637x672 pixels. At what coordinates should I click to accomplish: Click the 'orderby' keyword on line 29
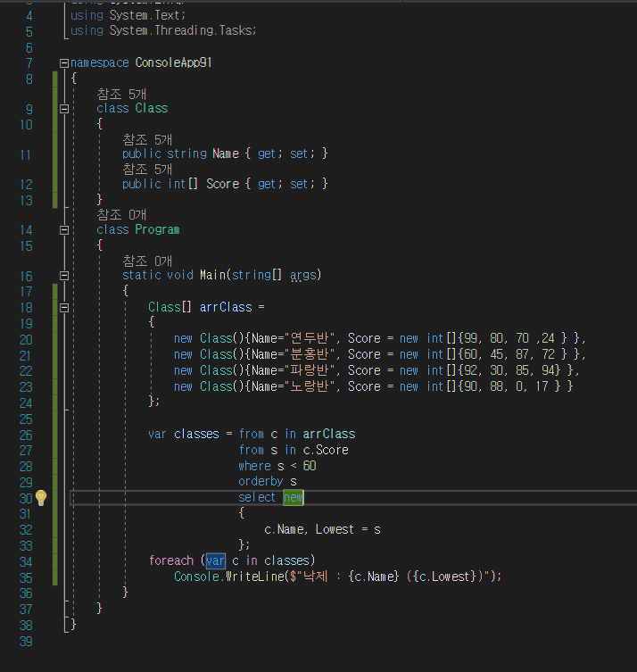point(261,482)
